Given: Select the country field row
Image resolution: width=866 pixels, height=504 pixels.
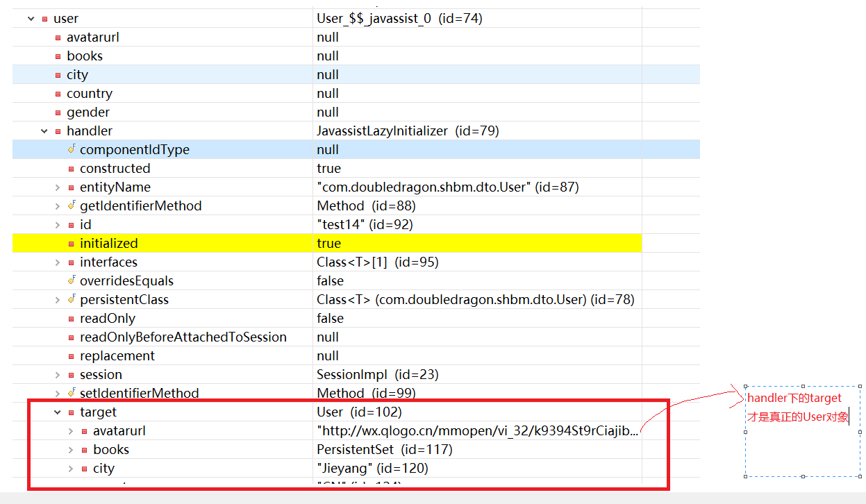Looking at the screenshot, I should click(x=356, y=94).
